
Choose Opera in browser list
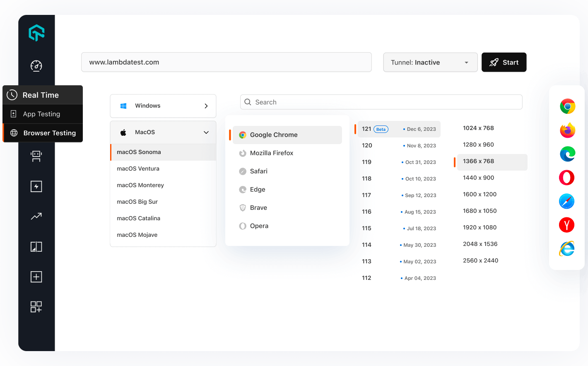287,226
